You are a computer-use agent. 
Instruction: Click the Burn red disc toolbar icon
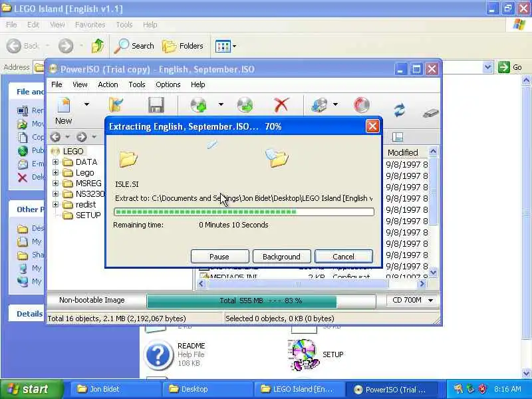pos(362,105)
